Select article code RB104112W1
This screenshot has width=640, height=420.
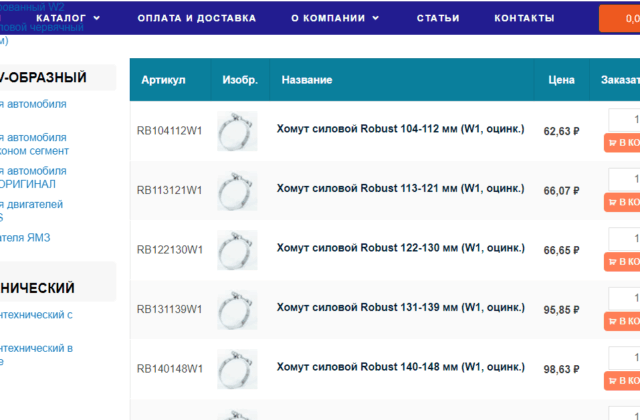(169, 131)
